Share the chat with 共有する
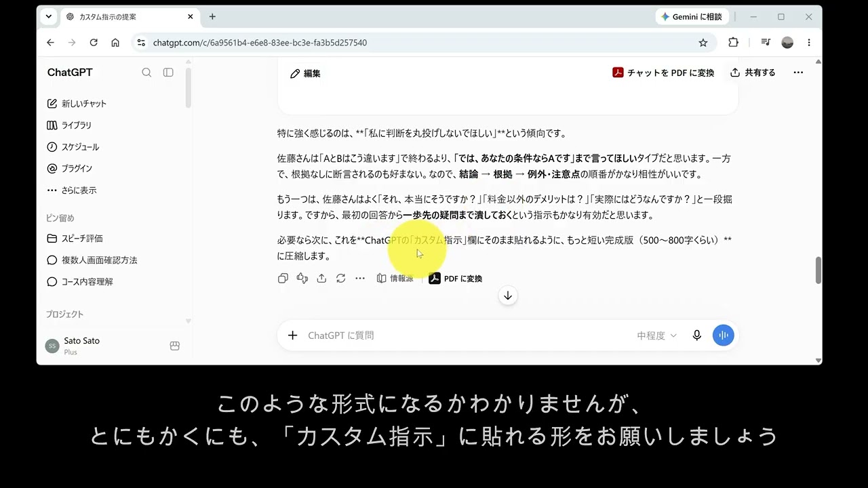Viewport: 868px width, 488px height. [x=753, y=73]
